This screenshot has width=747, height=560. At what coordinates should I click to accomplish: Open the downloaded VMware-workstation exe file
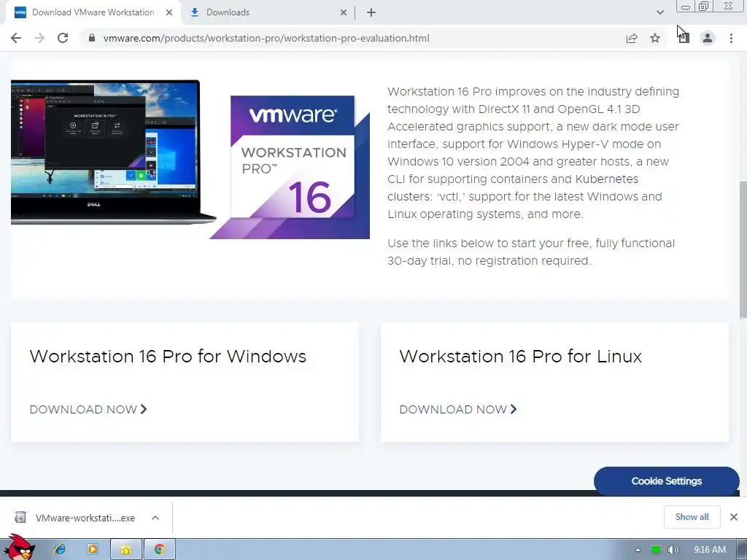[76, 518]
